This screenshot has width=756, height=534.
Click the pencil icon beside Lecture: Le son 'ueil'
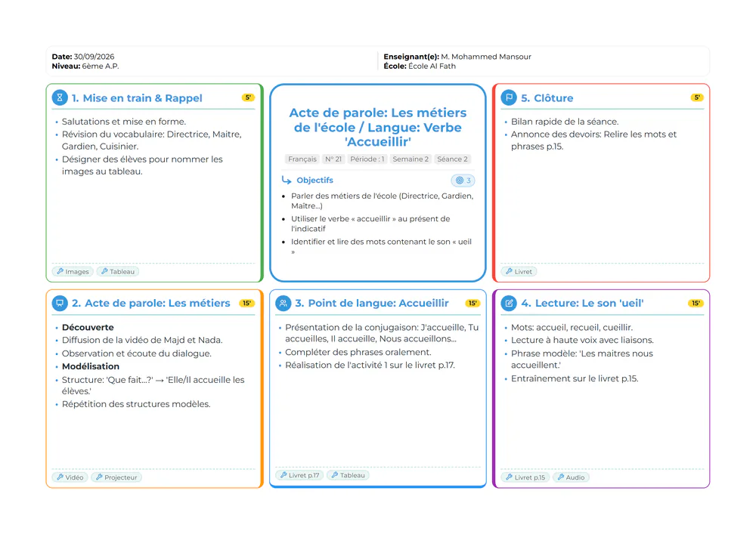click(x=509, y=303)
